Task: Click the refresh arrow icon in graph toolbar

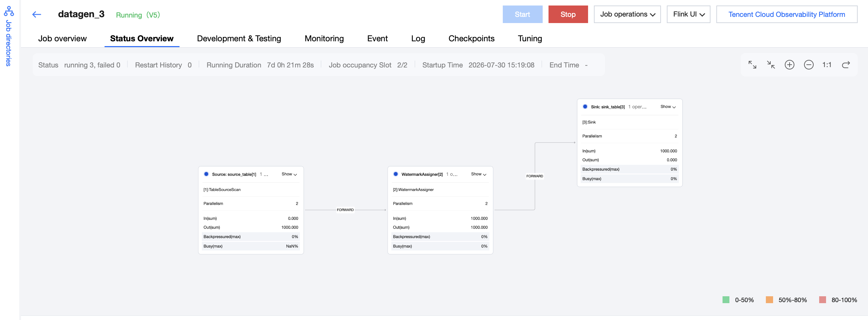Action: click(x=846, y=65)
